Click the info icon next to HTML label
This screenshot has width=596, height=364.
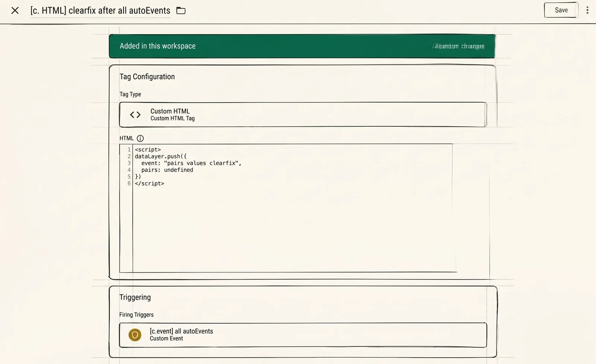click(x=140, y=139)
